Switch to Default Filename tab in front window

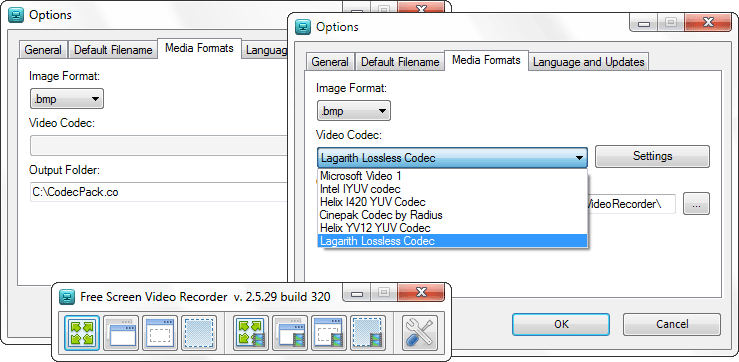(x=400, y=62)
